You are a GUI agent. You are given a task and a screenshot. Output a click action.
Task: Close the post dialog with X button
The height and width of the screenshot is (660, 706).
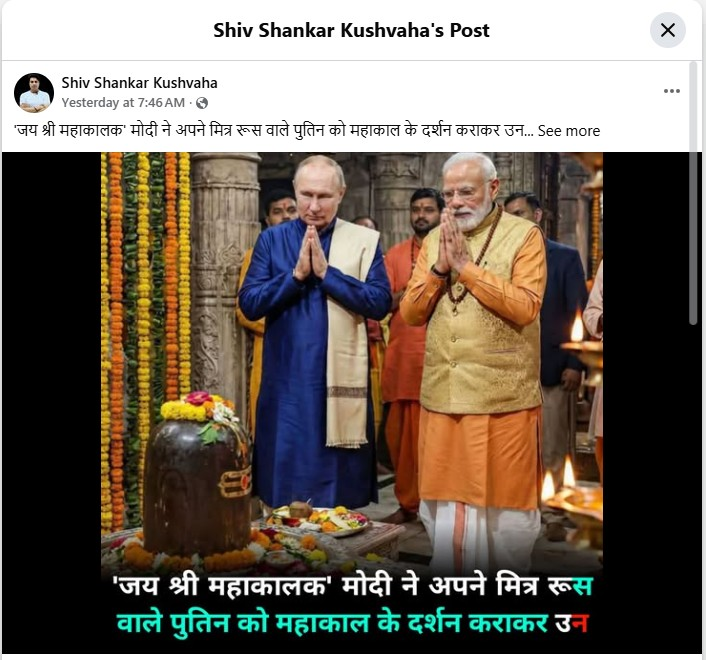coord(667,30)
